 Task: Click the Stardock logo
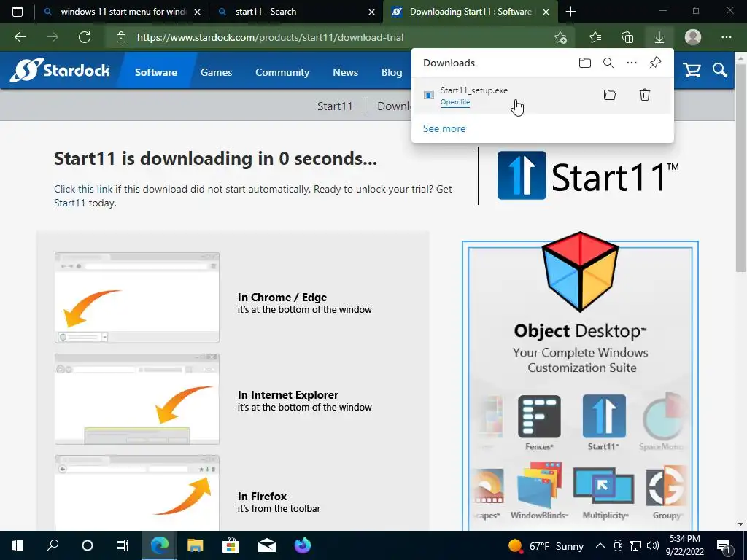tap(60, 71)
